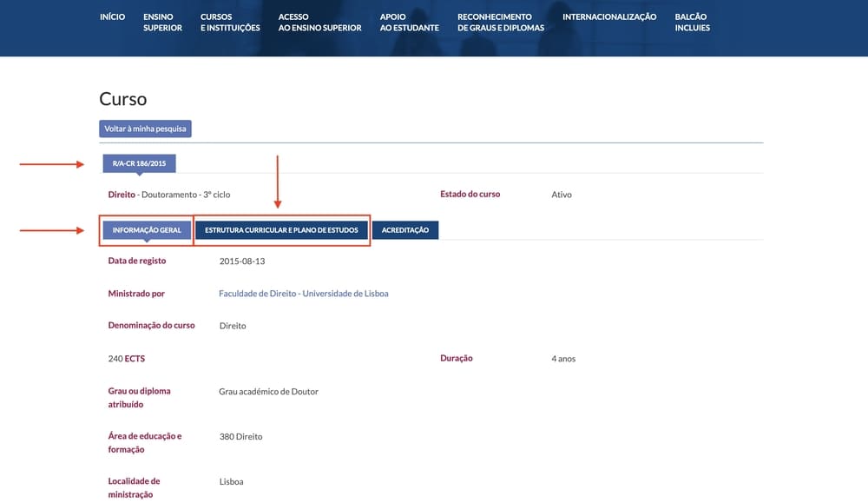The image size is (868, 503).
Task: Open the Internacionalização menu
Action: click(608, 17)
